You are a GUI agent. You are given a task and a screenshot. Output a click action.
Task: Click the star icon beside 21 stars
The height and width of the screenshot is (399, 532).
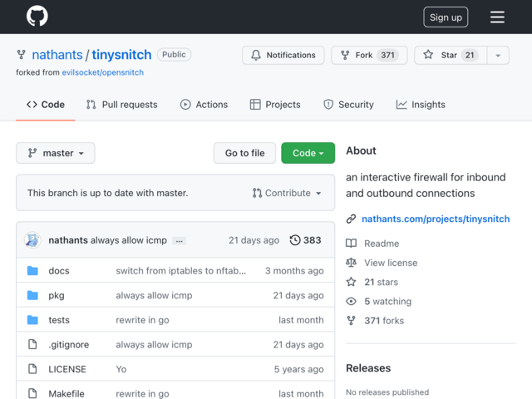pos(351,282)
